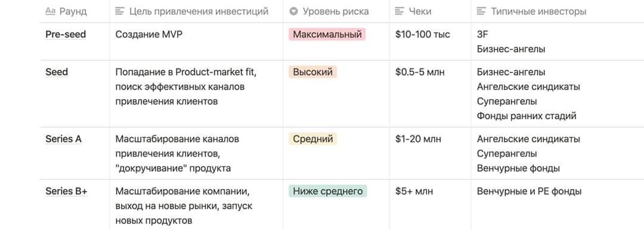Select the Высокий risk tag
This screenshot has height=230, width=644.
click(312, 72)
